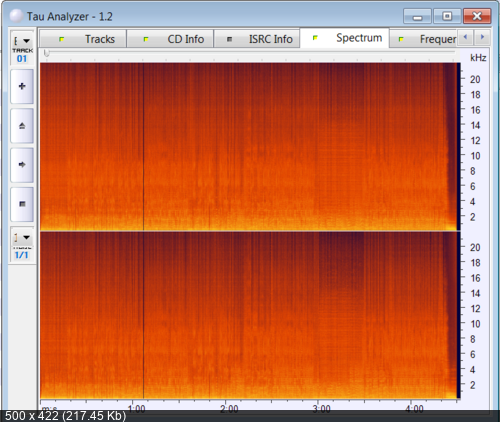Click the 1:00 mark on time axis
This screenshot has height=422, width=500.
click(136, 408)
